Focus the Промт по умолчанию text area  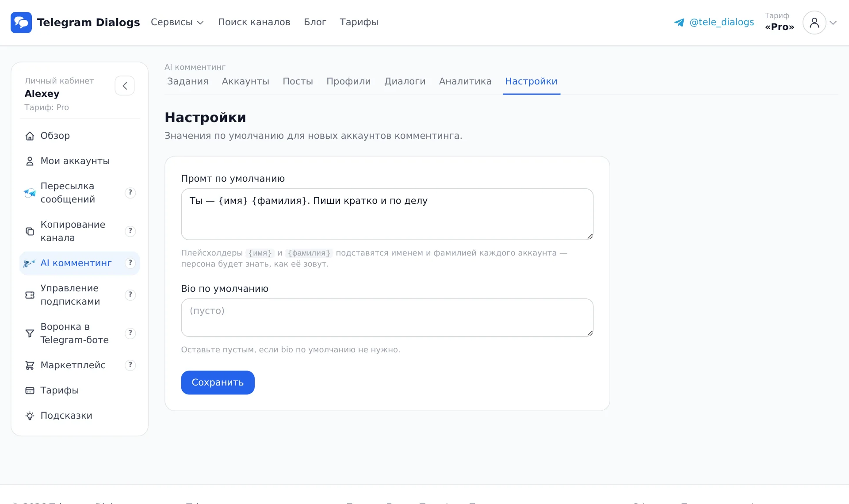tap(387, 214)
